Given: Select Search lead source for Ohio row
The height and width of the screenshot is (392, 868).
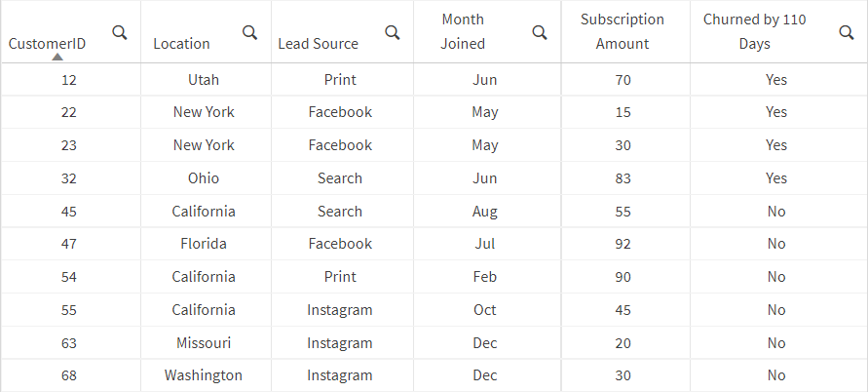Looking at the screenshot, I should pyautogui.click(x=340, y=178).
